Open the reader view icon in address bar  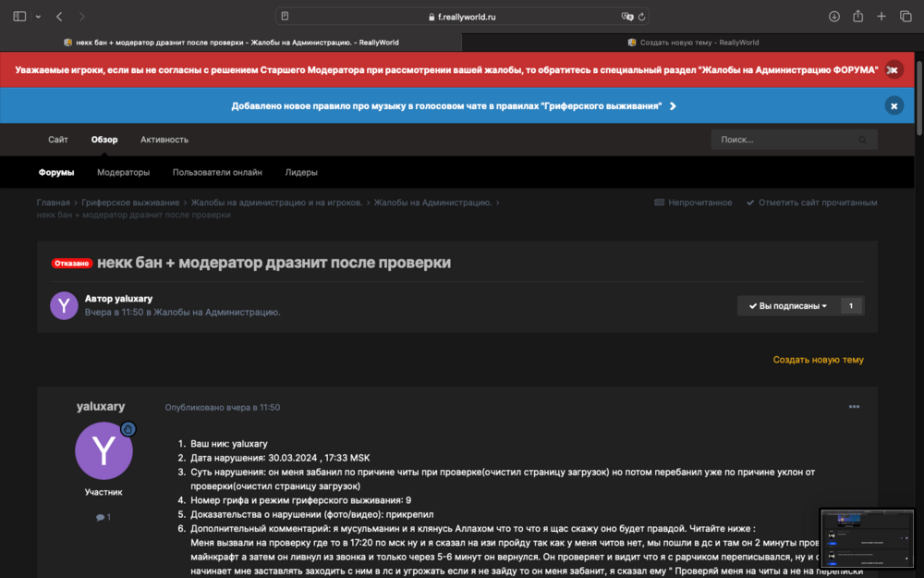coord(285,17)
